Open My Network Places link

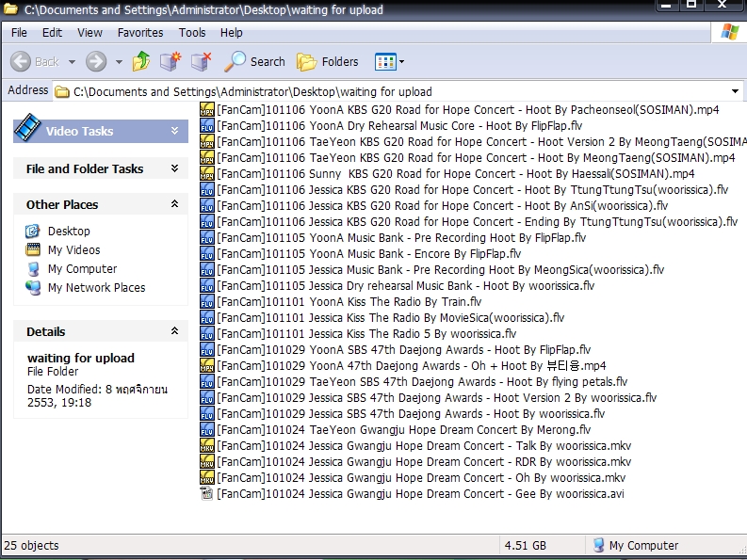[96, 288]
